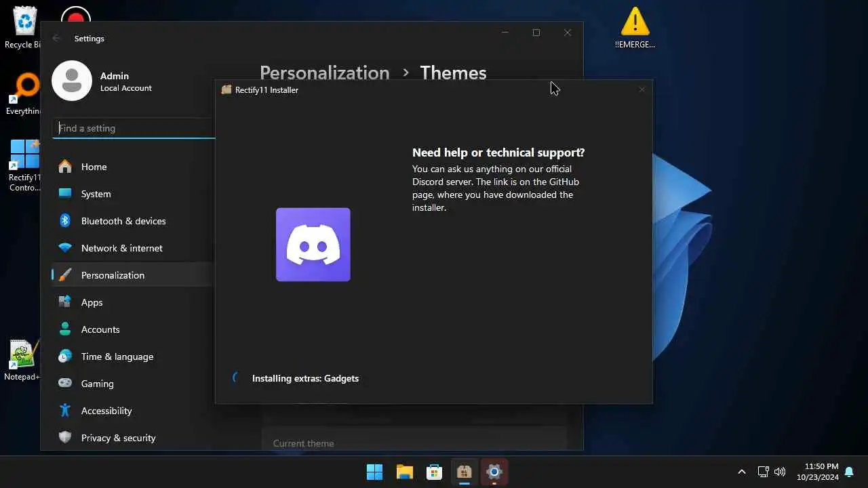The width and height of the screenshot is (868, 488).
Task: Open Apps settings category
Action: (x=133, y=302)
